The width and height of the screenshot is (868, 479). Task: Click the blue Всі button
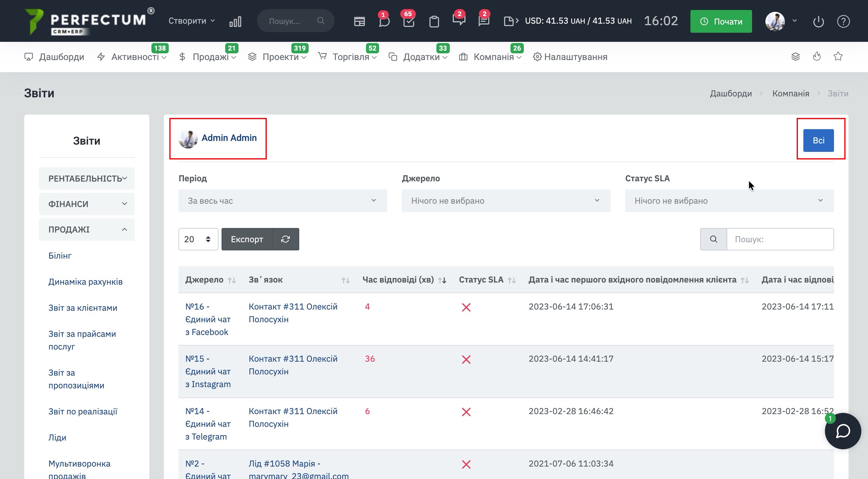[818, 140]
